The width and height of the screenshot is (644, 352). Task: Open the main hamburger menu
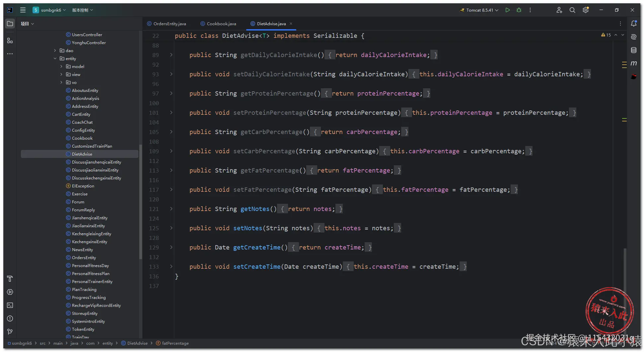click(23, 10)
